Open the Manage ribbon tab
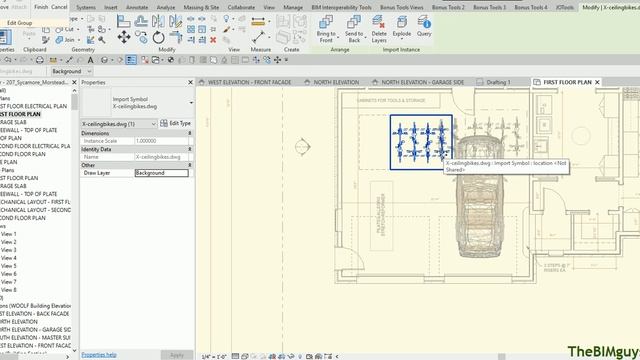 293,7
